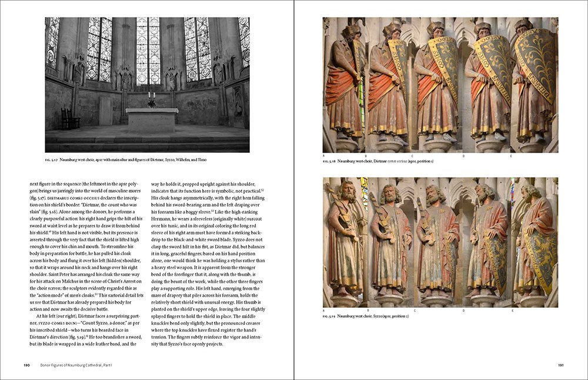588x380 pixels.
Task: Click footer title 'Donor Figures of Naumburg Cathedral, Part I'
Action: 76,365
